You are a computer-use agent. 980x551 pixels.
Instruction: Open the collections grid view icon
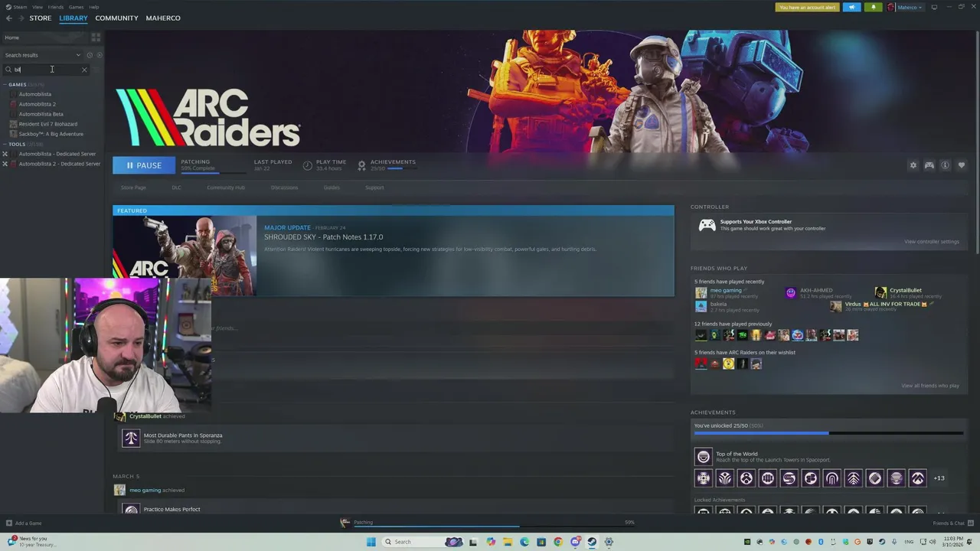(96, 37)
